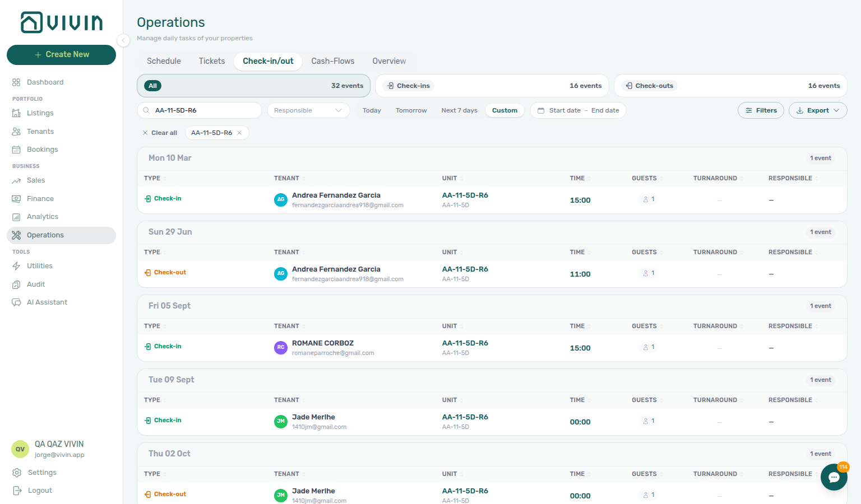Select the Today date range
The height and width of the screenshot is (504, 861).
pyautogui.click(x=372, y=110)
